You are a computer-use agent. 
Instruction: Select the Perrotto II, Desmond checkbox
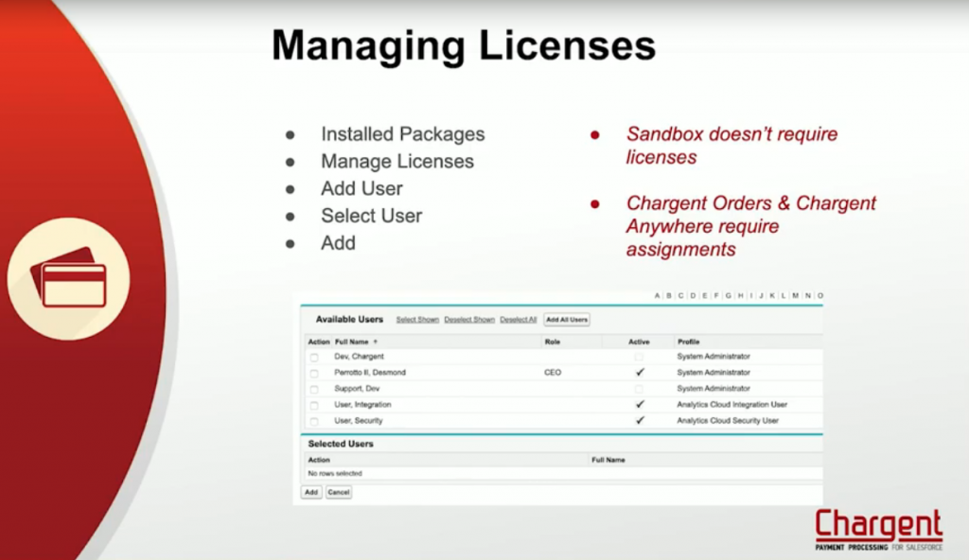point(314,374)
